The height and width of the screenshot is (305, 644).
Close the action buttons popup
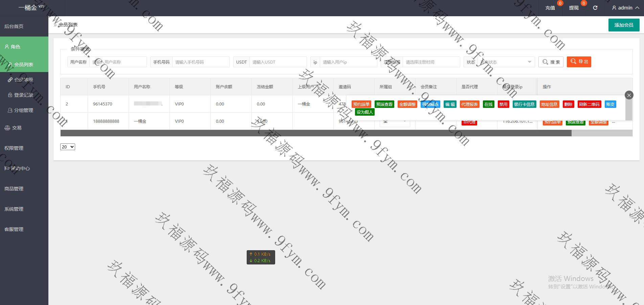[629, 95]
